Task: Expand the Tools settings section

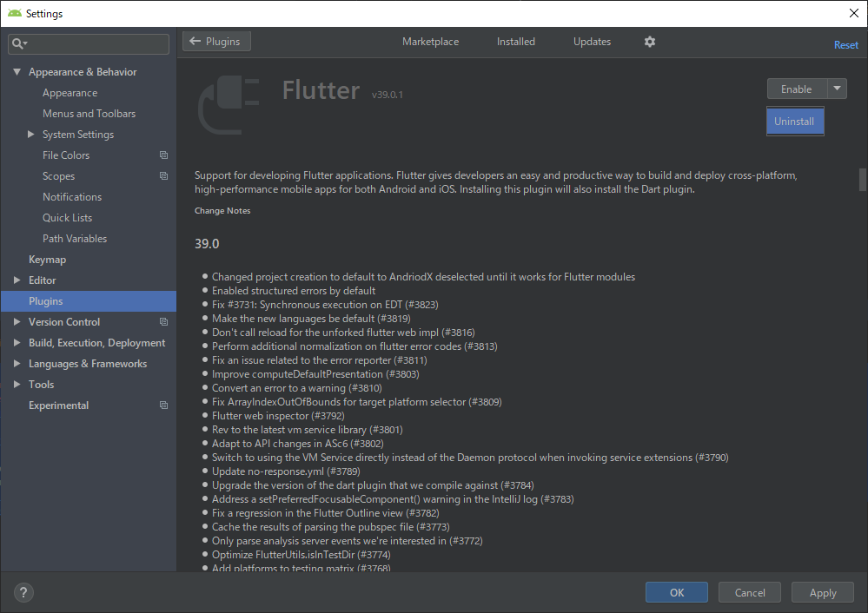Action: (17, 385)
